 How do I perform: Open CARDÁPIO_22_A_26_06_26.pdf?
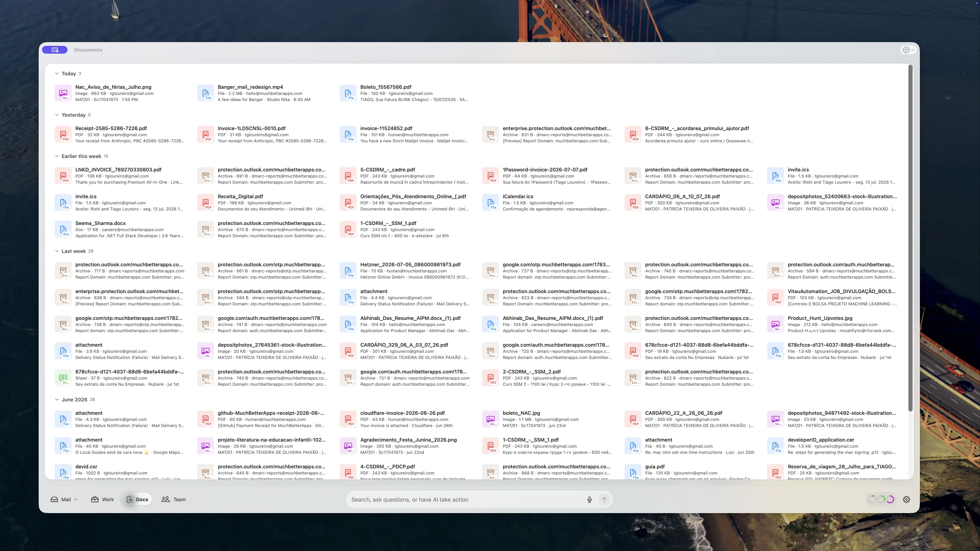click(689, 419)
